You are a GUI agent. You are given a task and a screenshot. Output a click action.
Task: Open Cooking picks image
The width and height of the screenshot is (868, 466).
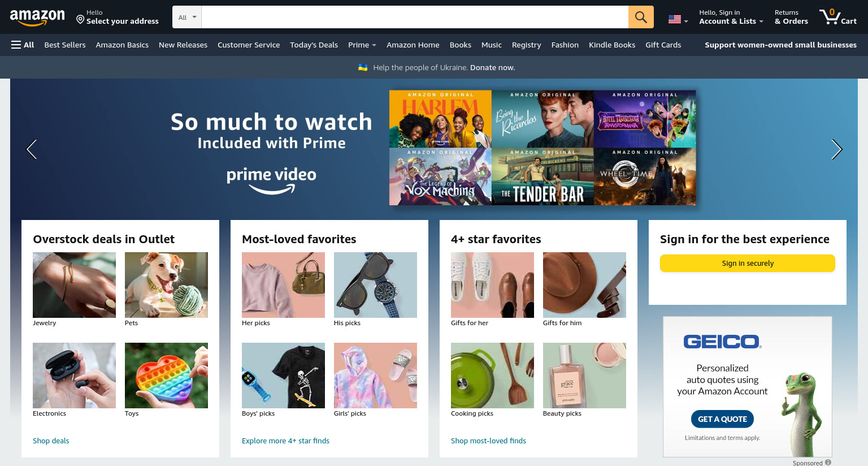pyautogui.click(x=492, y=376)
